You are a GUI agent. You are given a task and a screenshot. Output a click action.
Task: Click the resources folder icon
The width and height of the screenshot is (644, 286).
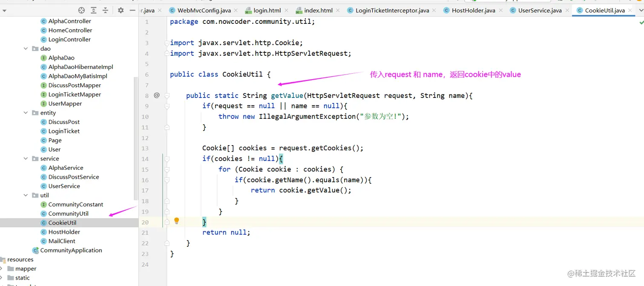pos(3,260)
